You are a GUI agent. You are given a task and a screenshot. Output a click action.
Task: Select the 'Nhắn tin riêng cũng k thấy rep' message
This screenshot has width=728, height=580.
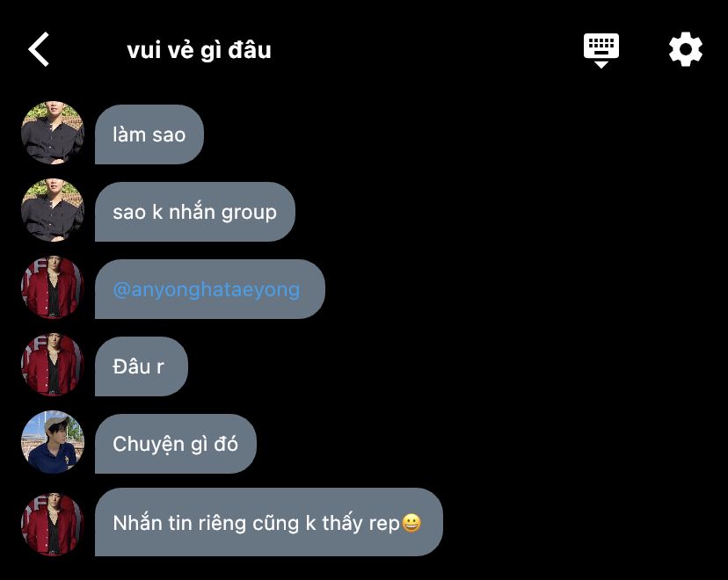[269, 522]
